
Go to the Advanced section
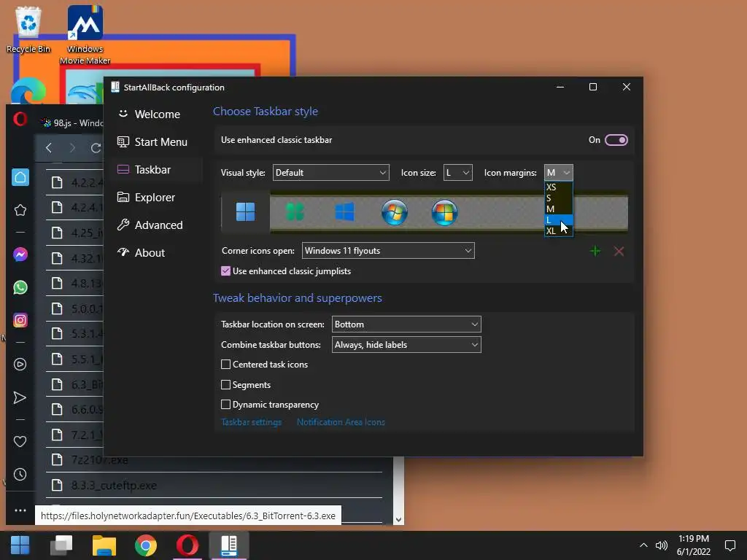tap(158, 225)
